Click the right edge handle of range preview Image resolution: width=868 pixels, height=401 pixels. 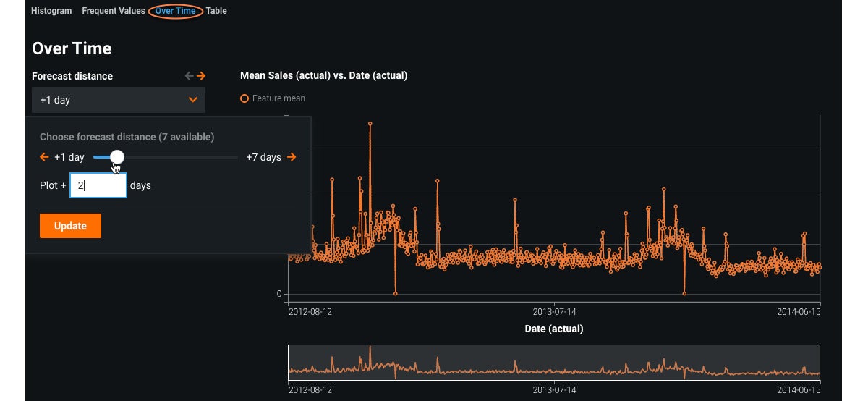click(820, 363)
